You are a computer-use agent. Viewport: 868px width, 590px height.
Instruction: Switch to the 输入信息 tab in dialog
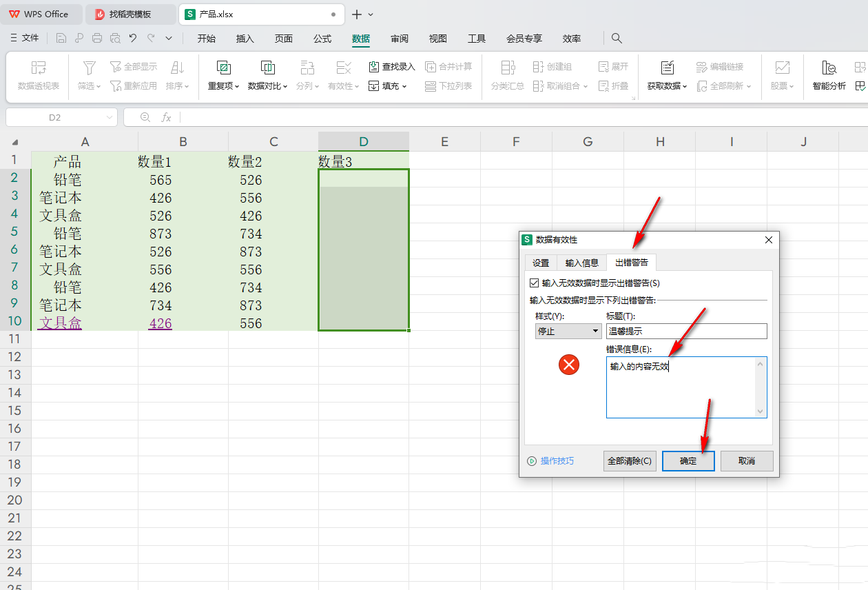tap(582, 263)
